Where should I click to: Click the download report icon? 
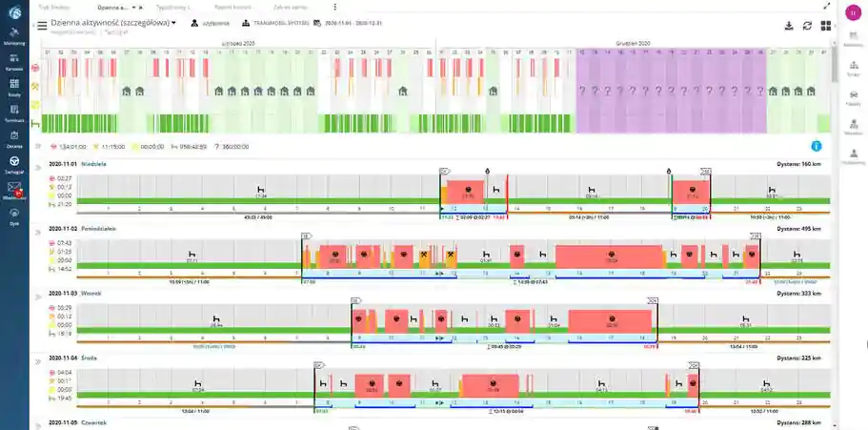coord(789,26)
